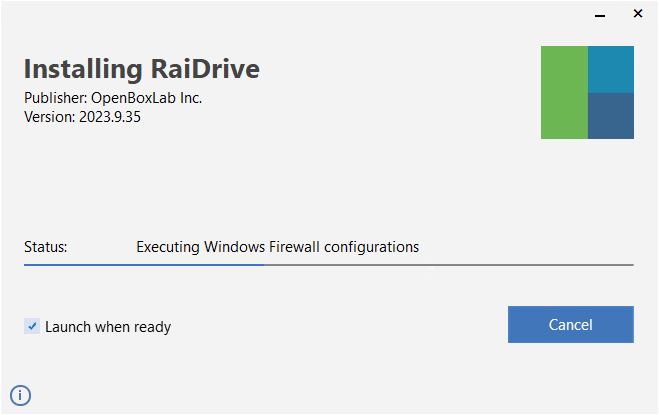Uncheck the Launch when ready checkbox
Image resolution: width=659 pixels, height=415 pixels.
pyautogui.click(x=32, y=326)
